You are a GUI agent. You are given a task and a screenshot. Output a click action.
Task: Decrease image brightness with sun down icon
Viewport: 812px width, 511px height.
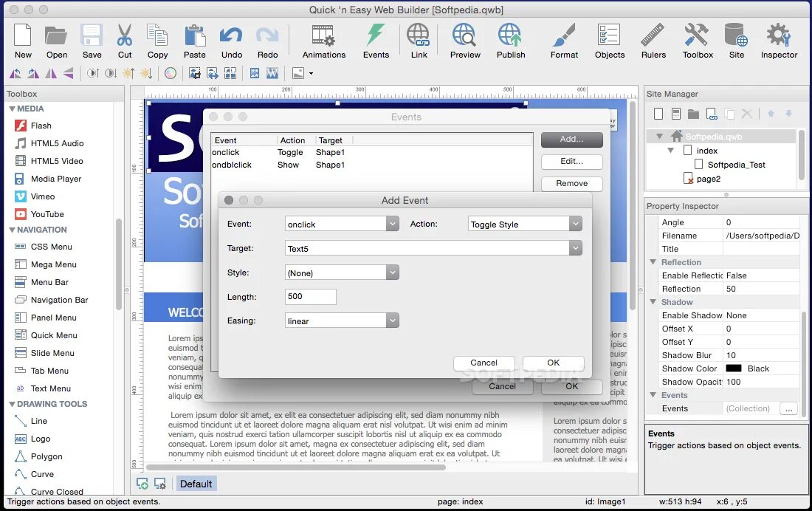coord(146,74)
